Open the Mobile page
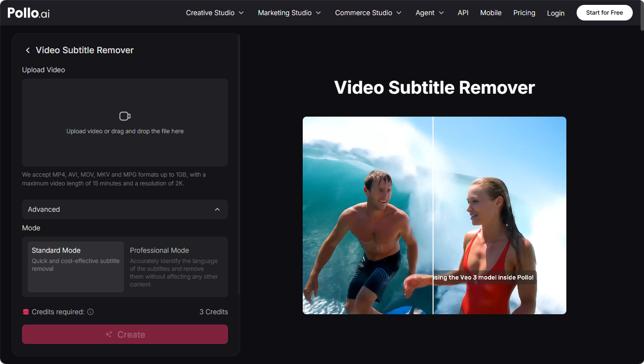The height and width of the screenshot is (364, 644). 491,13
